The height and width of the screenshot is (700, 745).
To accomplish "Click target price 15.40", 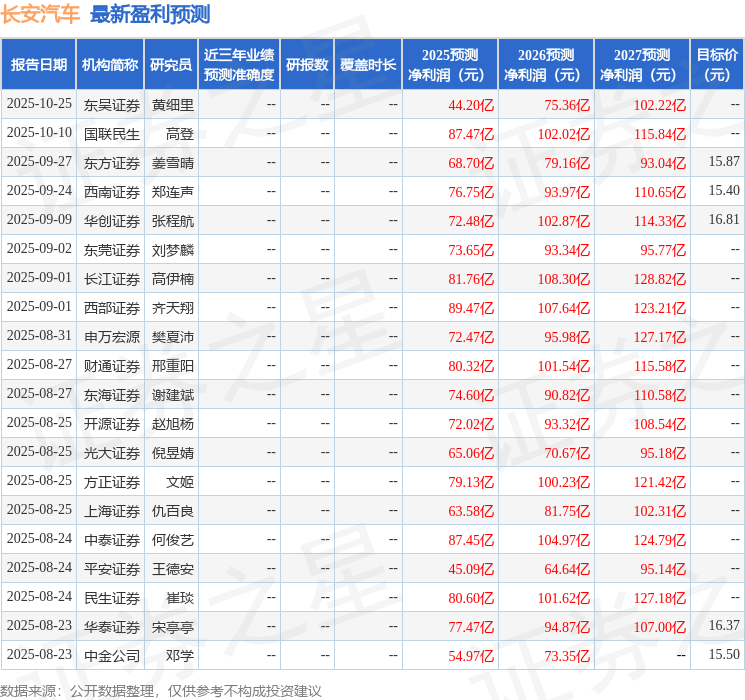I will 725,191.
